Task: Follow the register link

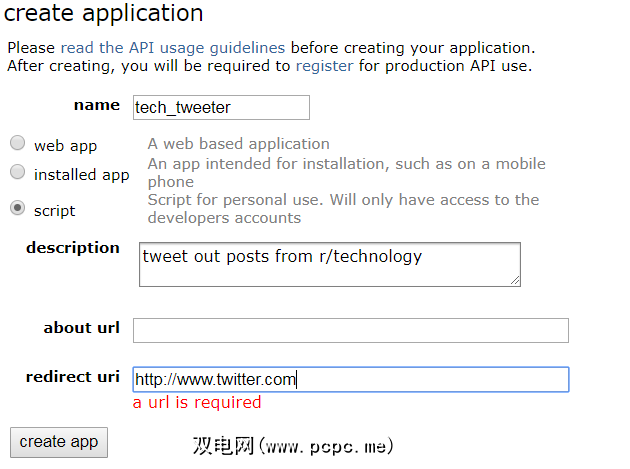Action: click(324, 66)
